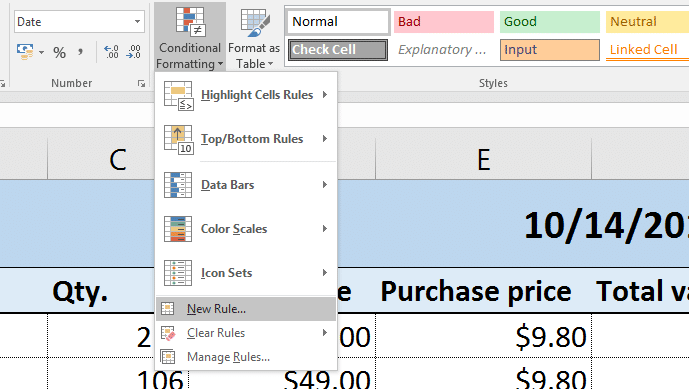Apply the Bad cell style

click(x=444, y=22)
